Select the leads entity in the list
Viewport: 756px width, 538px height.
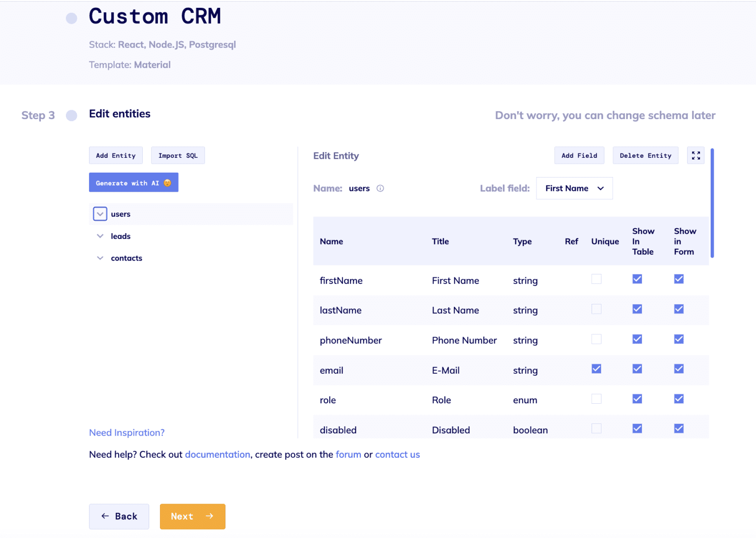[x=121, y=236]
